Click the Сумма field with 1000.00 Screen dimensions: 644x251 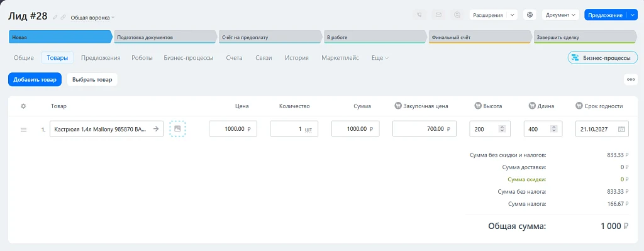355,128
